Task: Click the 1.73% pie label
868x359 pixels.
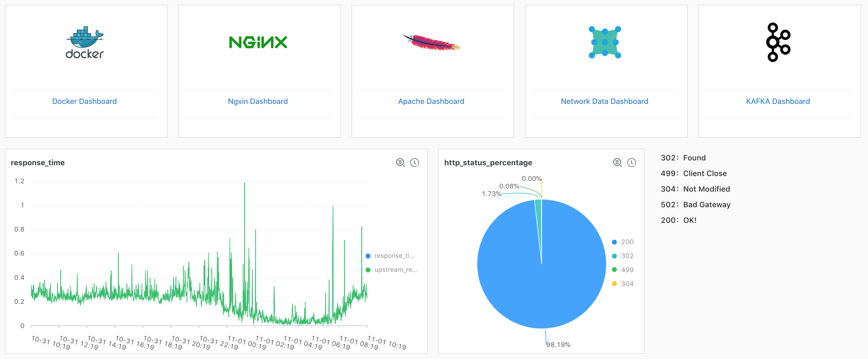Action: 491,194
